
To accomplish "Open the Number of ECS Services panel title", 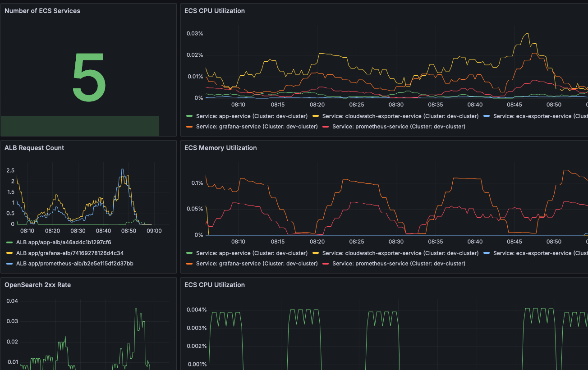I will click(42, 10).
